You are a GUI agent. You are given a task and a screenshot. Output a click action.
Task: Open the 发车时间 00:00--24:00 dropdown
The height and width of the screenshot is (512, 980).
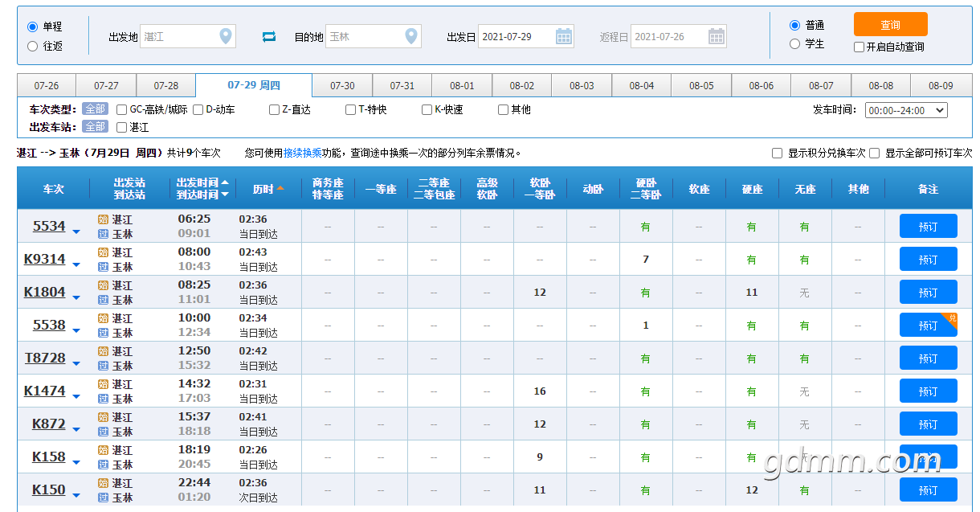coord(906,110)
